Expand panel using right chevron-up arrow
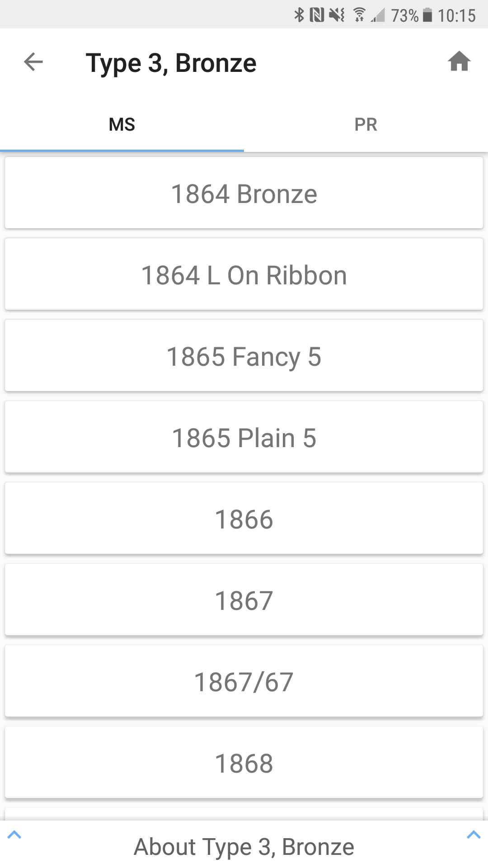The height and width of the screenshot is (868, 488). [473, 835]
